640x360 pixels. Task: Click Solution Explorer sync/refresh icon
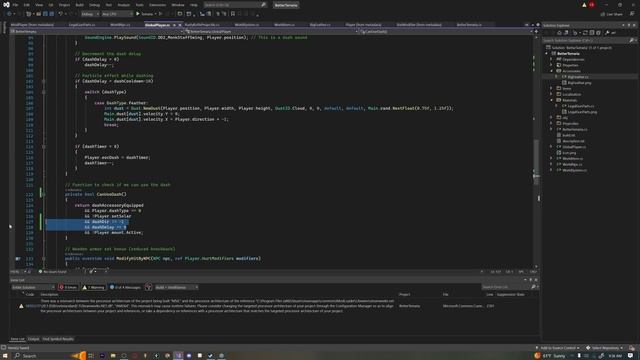[x=585, y=33]
